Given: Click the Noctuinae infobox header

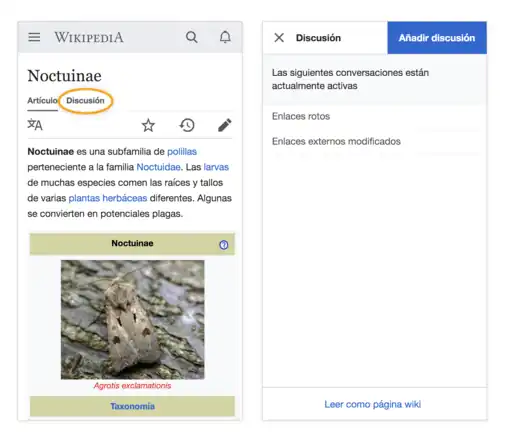Looking at the screenshot, I should 132,244.
